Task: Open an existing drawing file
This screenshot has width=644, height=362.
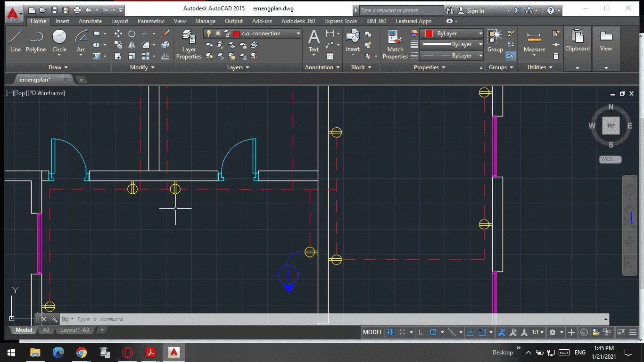Action: (x=43, y=10)
